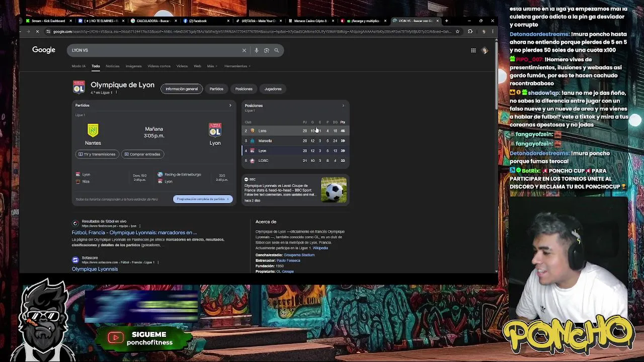
Task: Select the Partidos chip
Action: (x=216, y=89)
